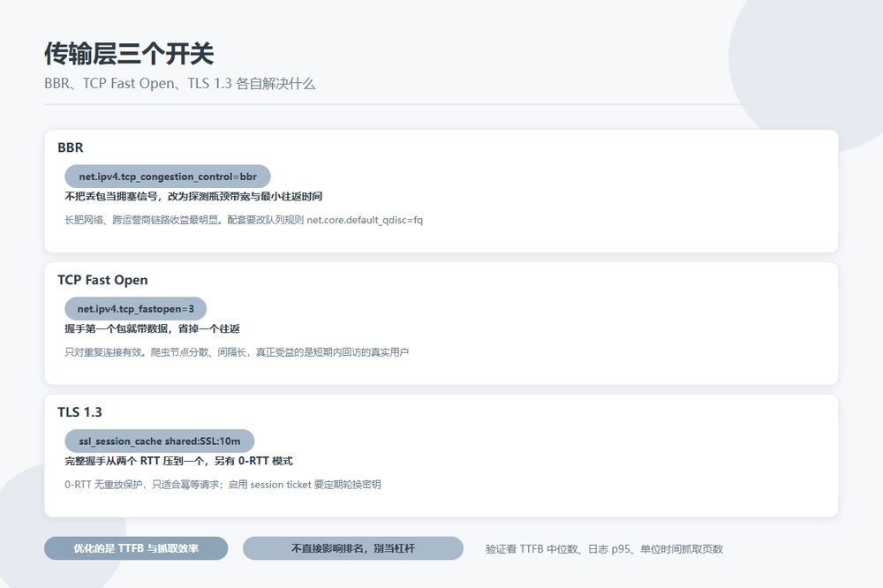Click the TLS 1.3 card heading
This screenshot has height=588, width=883.
coord(79,412)
